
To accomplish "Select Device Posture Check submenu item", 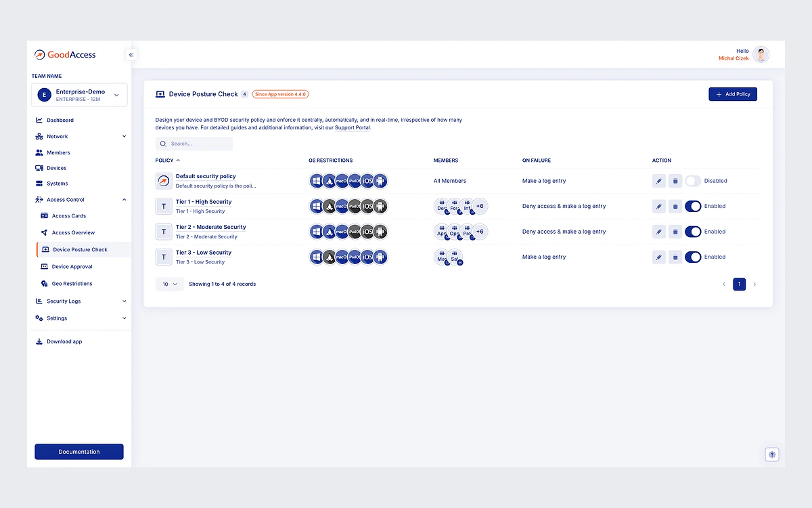I will tap(84, 250).
